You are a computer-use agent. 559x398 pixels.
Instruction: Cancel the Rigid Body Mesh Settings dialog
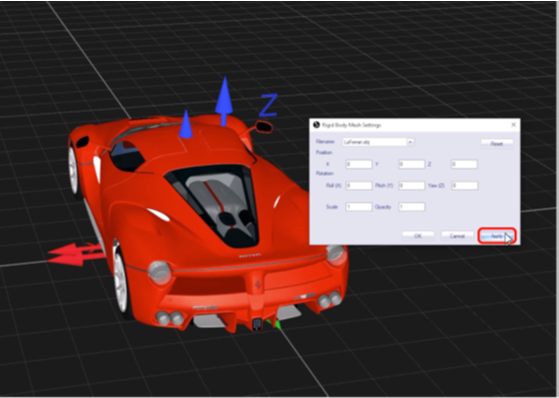tap(457, 236)
